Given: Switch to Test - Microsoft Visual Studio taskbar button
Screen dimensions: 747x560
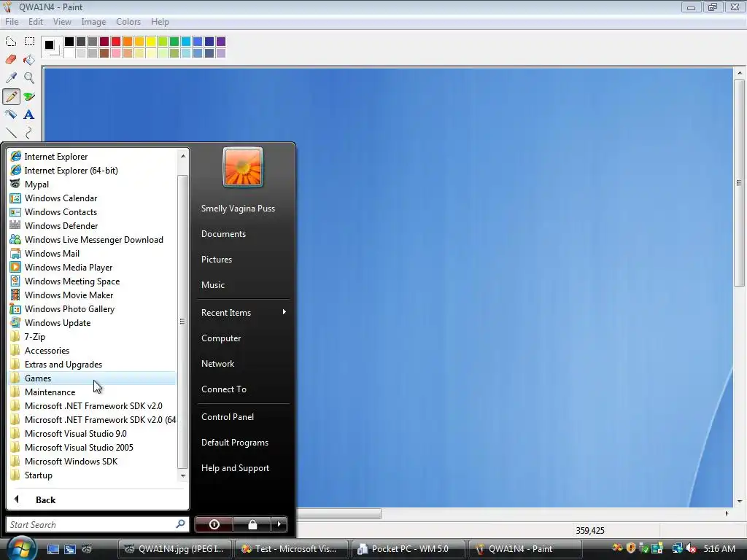Looking at the screenshot, I should [x=290, y=549].
